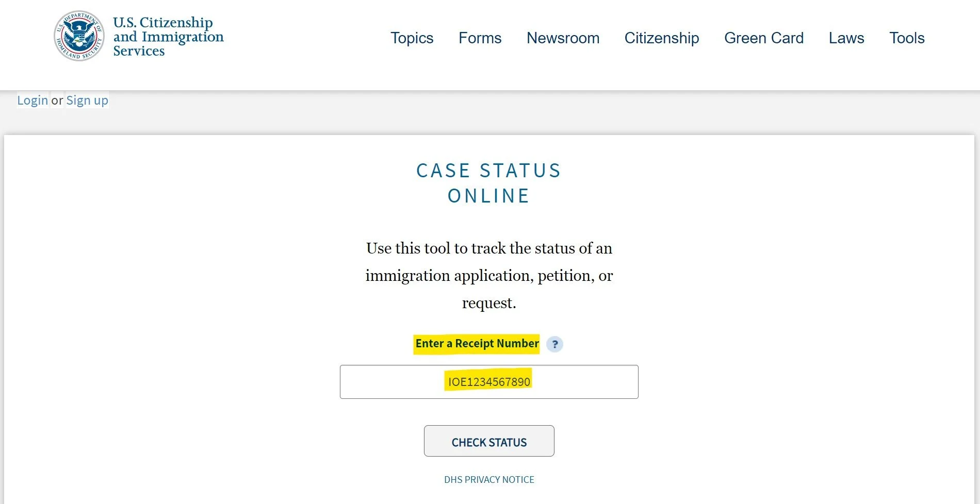Click the highlighted IOE1234567890 sample number
The height and width of the screenshot is (504, 980).
[489, 382]
